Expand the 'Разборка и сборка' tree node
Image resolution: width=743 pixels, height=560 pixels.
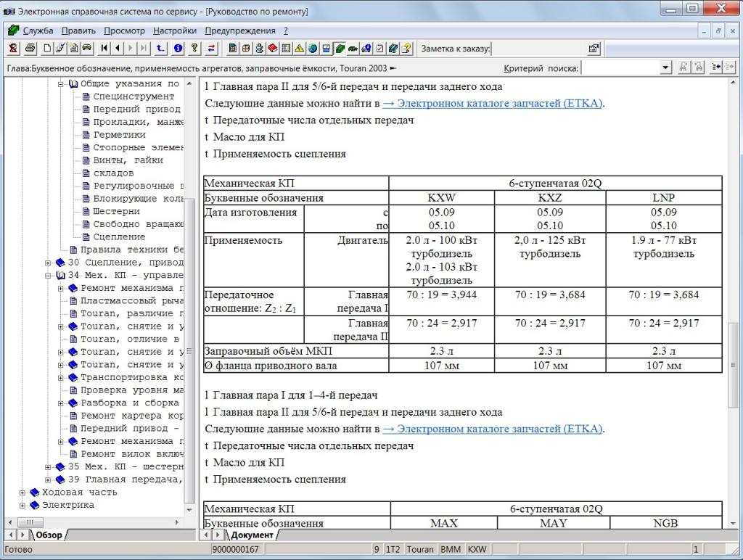click(61, 403)
